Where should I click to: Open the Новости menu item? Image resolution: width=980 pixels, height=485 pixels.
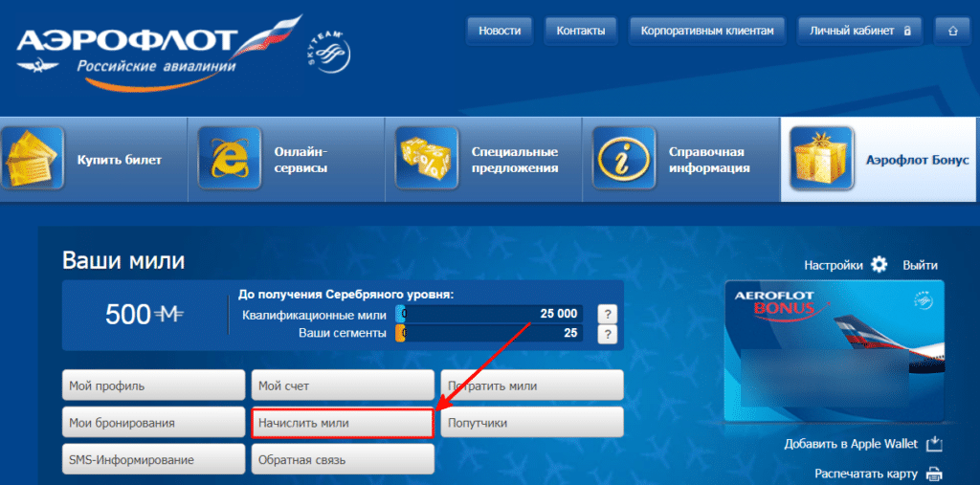coord(500,31)
